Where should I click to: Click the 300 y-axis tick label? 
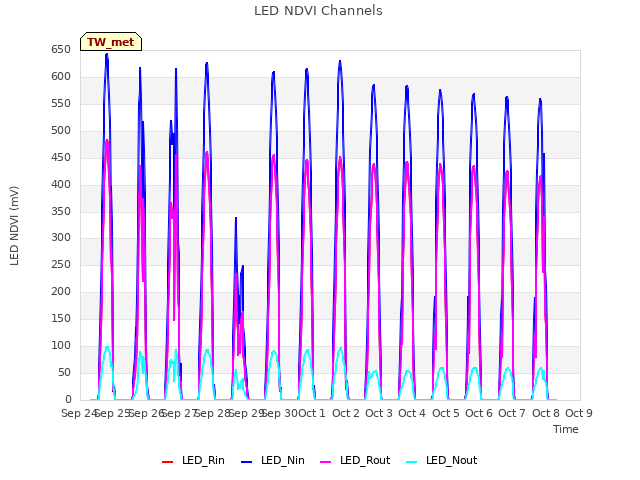point(61,238)
